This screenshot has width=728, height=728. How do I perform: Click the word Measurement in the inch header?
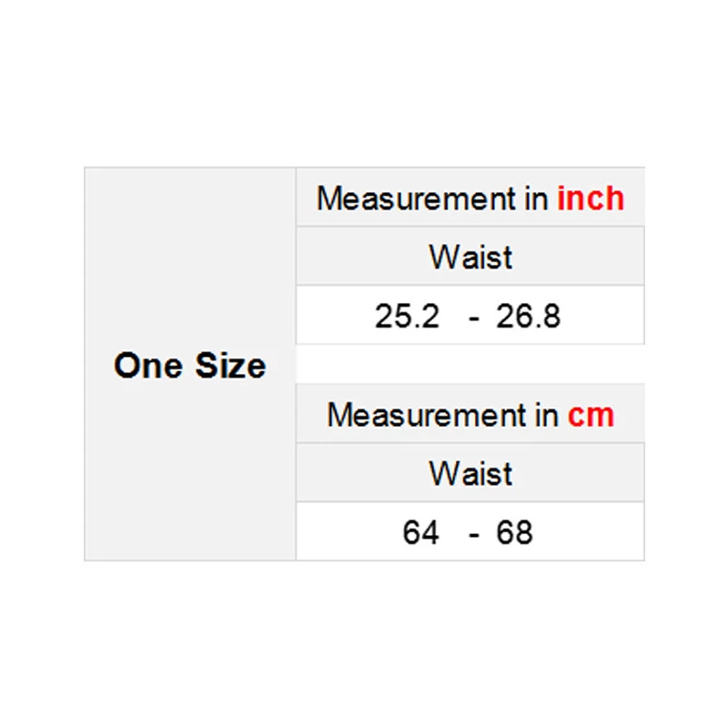point(417,198)
